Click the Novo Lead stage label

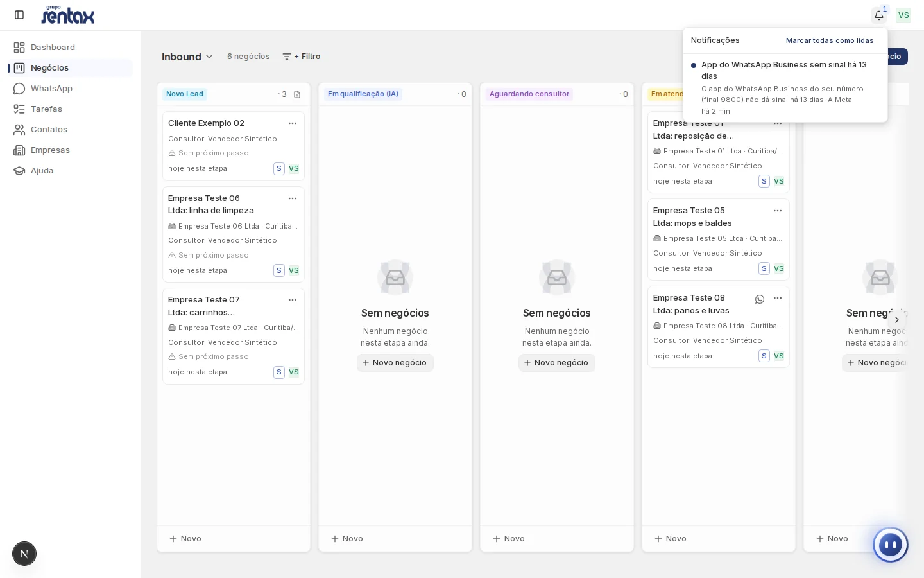point(185,94)
